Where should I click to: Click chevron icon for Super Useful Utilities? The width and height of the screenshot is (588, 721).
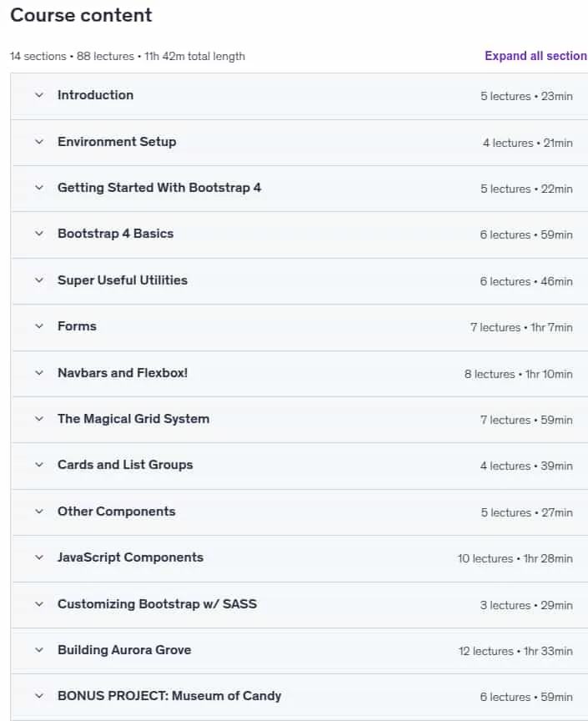pyautogui.click(x=39, y=280)
